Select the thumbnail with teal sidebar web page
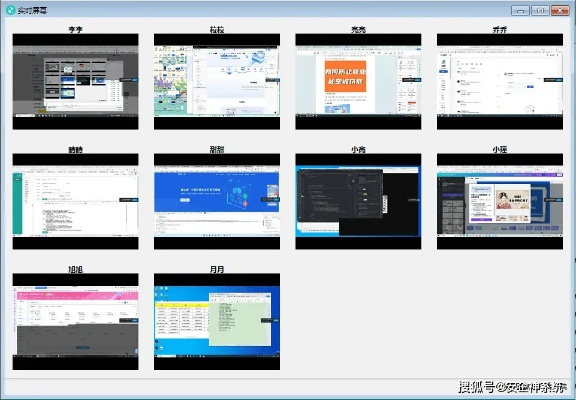Screen dimensions: 576x400 tap(75, 201)
